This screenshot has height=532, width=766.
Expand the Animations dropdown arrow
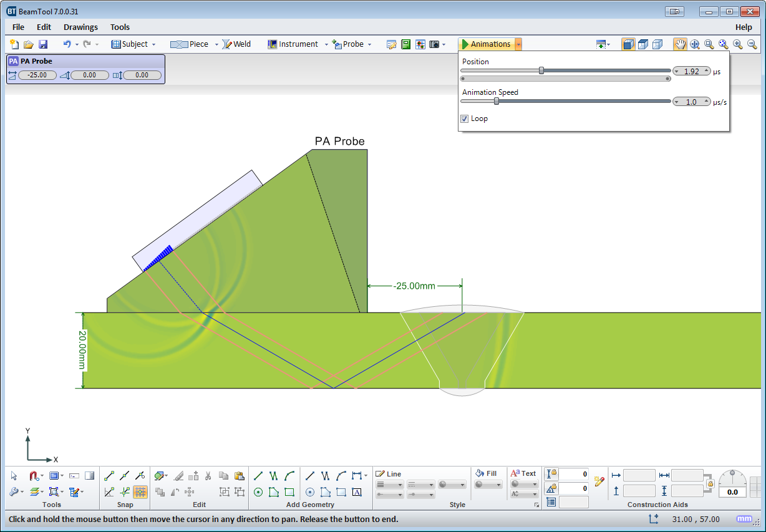[518, 44]
